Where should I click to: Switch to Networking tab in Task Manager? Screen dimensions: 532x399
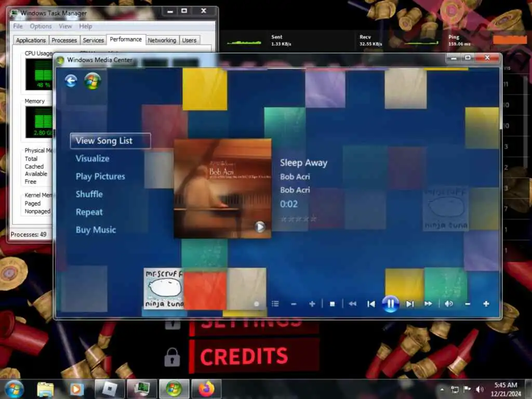(162, 40)
